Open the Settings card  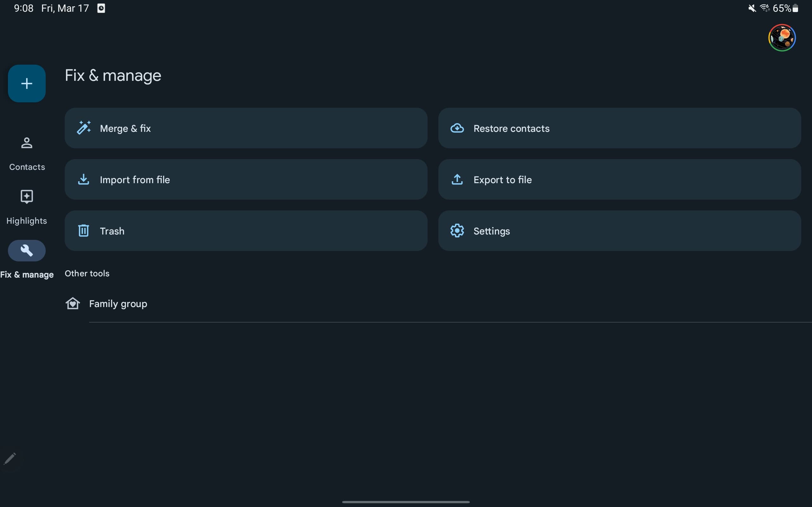pyautogui.click(x=619, y=231)
